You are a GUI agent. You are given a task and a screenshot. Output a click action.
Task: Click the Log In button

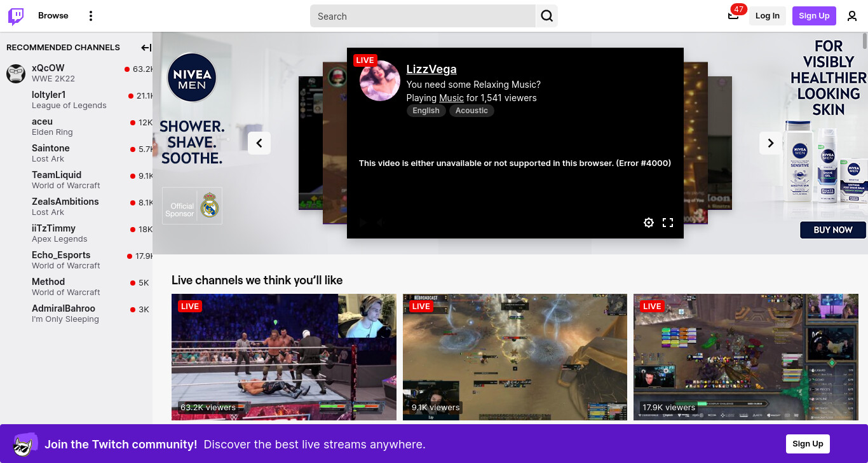coord(768,16)
